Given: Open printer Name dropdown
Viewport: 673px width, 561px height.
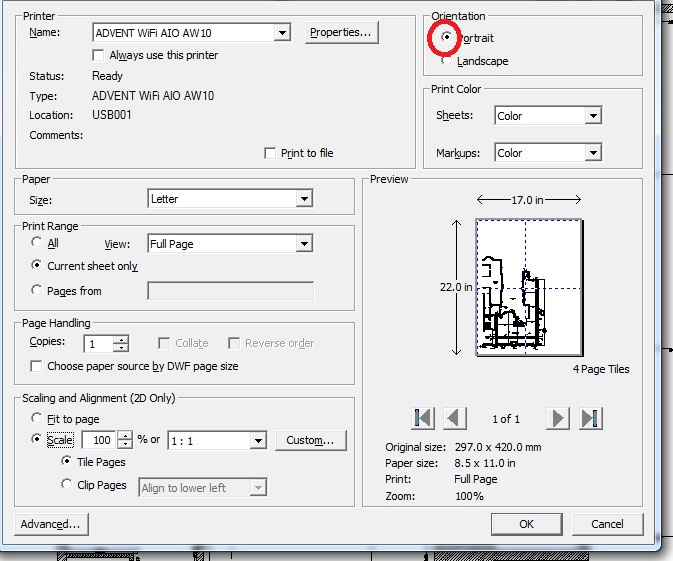Looking at the screenshot, I should (282, 33).
